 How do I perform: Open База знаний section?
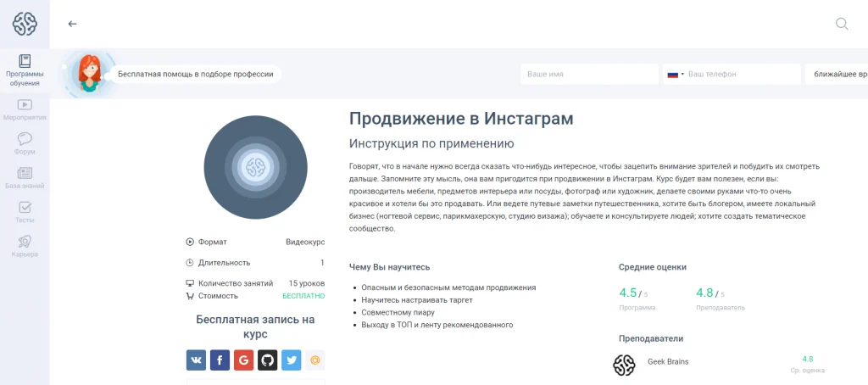25,178
